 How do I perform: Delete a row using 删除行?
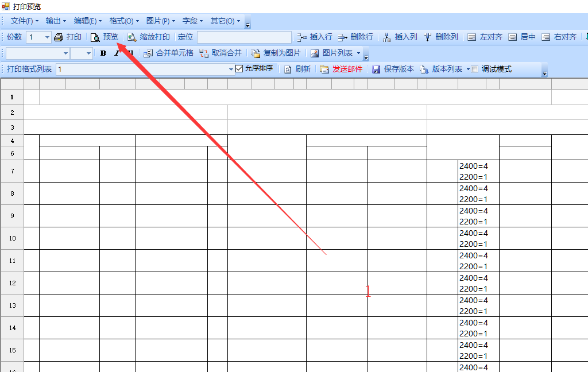(x=355, y=37)
